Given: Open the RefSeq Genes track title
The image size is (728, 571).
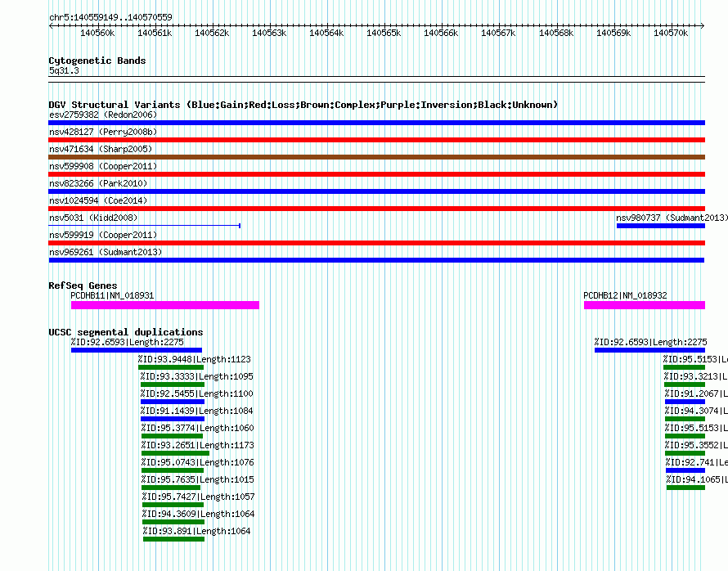Looking at the screenshot, I should coord(83,285).
